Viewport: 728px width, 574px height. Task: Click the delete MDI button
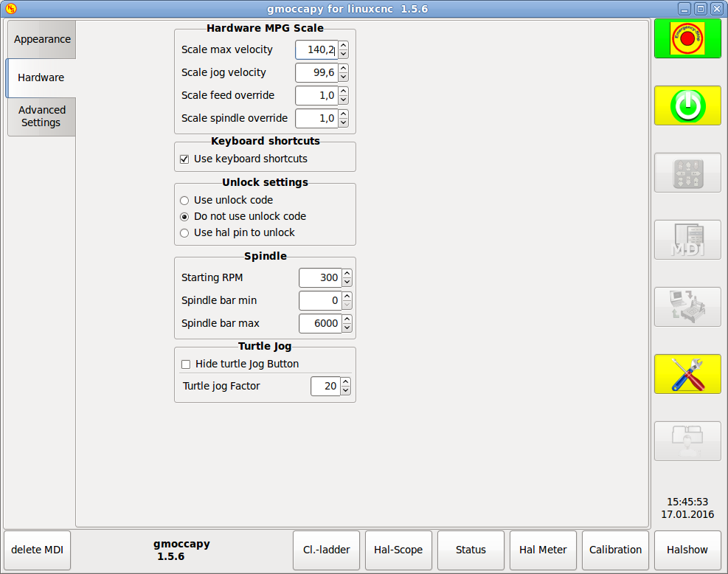pos(37,550)
